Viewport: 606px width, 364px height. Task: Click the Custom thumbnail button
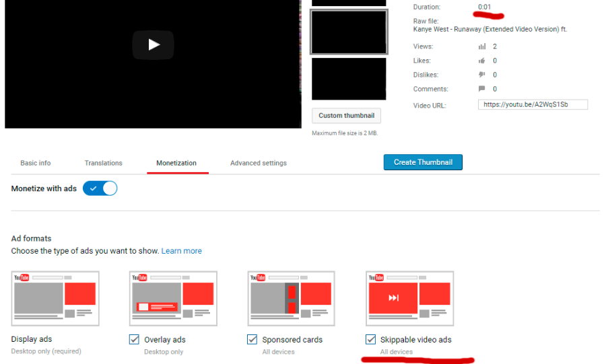point(346,116)
